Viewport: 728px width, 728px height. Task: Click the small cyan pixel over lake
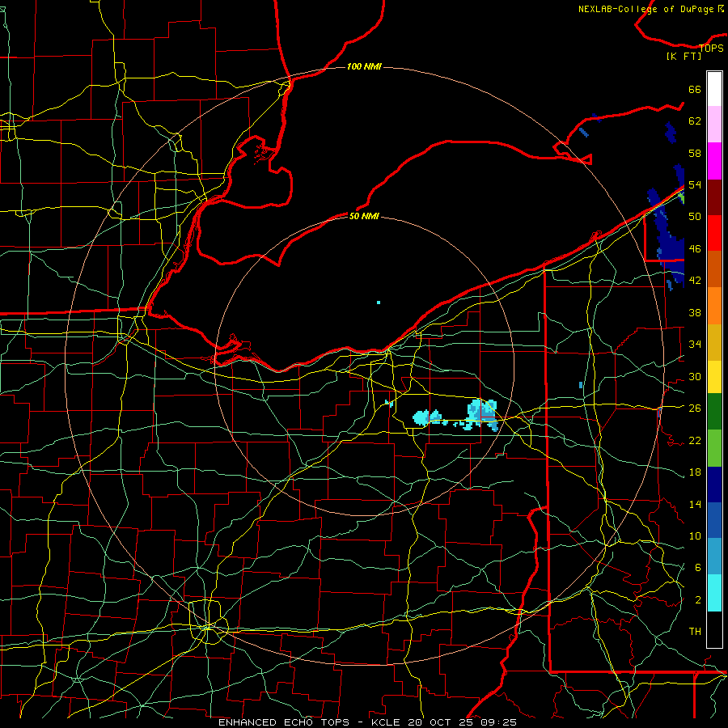click(x=379, y=303)
